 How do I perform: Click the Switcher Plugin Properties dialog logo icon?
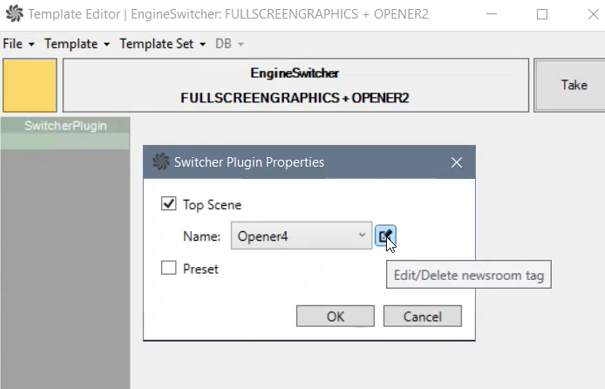point(161,162)
